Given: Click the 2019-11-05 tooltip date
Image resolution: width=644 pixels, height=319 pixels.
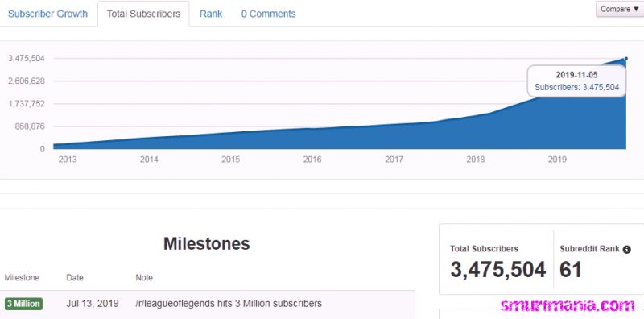Looking at the screenshot, I should click(576, 75).
